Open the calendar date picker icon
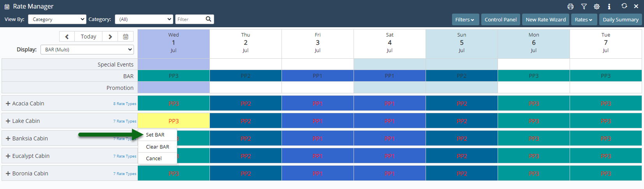Viewport: 644px width, 189px height. click(x=126, y=37)
